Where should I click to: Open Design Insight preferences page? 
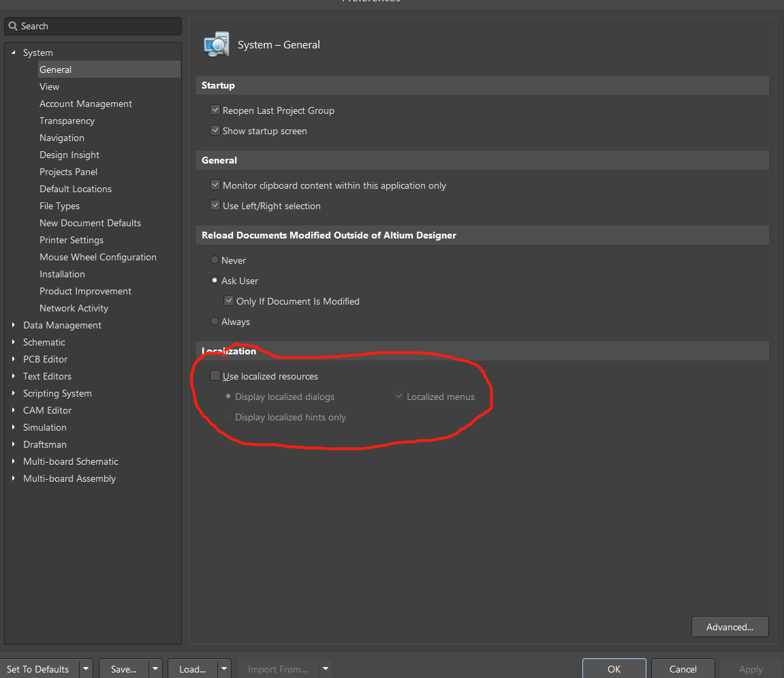click(69, 155)
